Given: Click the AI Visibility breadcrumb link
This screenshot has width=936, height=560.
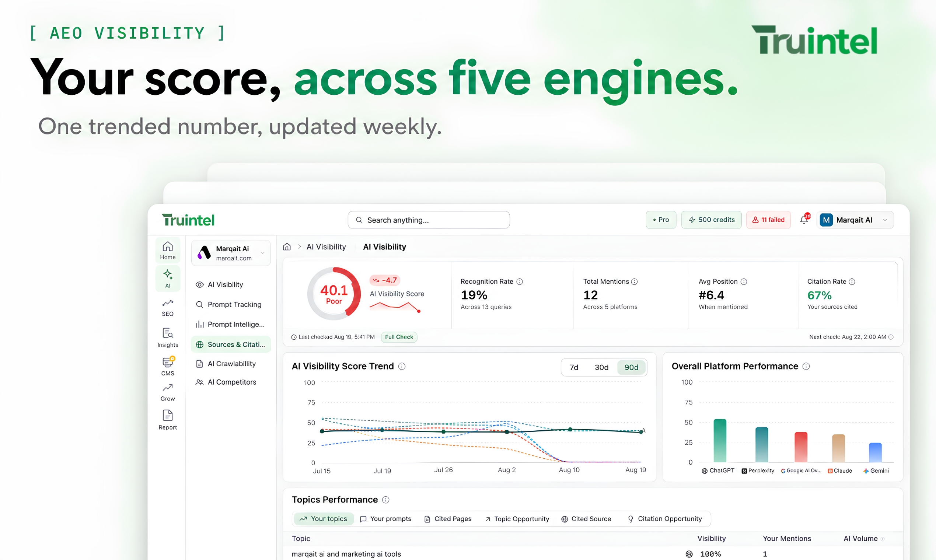Looking at the screenshot, I should click(x=326, y=247).
